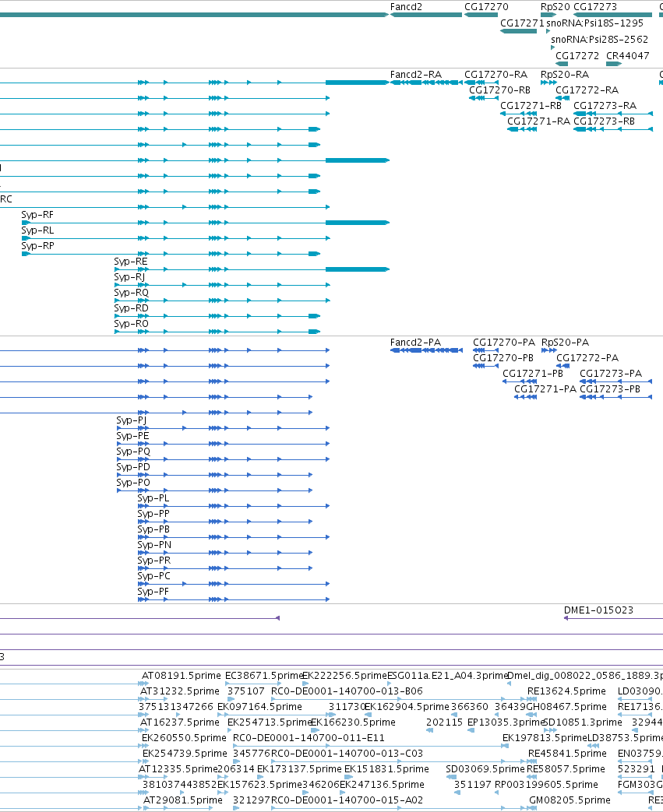Open the RpS20 gene label
Image resolution: width=663 pixels, height=812 pixels.
555,7
